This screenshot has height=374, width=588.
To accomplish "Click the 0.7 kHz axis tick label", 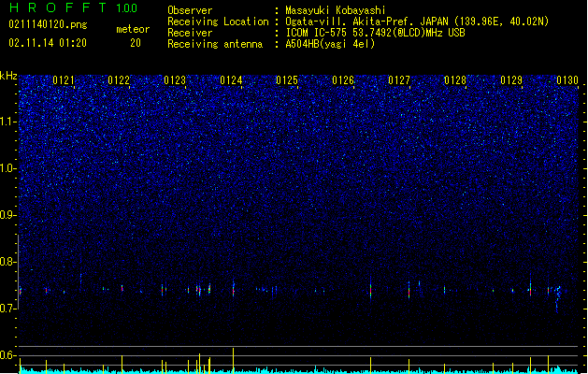I will 8,309.
